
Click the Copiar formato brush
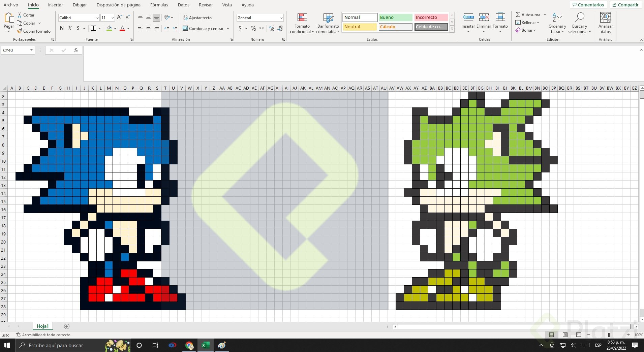tap(20, 31)
